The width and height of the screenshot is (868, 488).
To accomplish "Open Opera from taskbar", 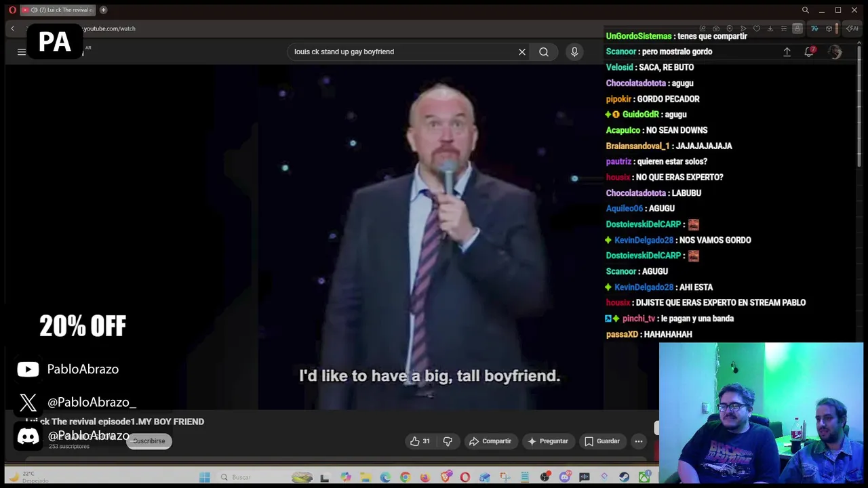I will (x=465, y=477).
